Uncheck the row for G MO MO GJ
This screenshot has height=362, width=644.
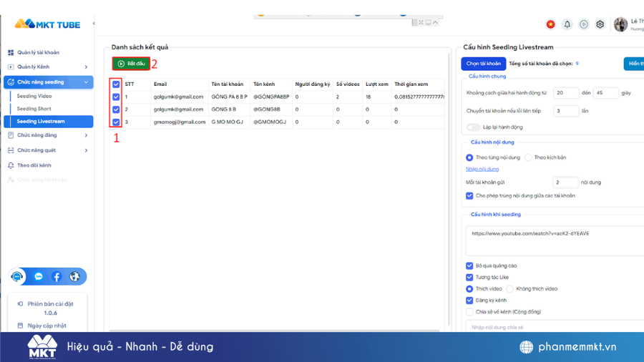click(x=116, y=122)
